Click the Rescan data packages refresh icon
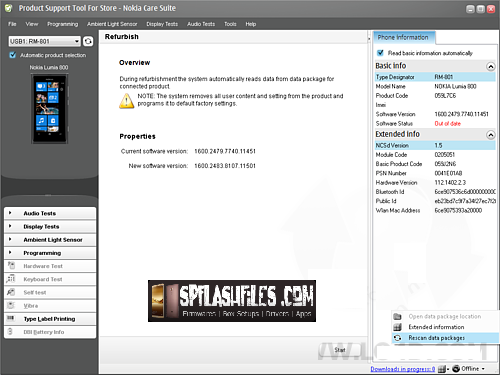The width and height of the screenshot is (500, 375). coord(397,338)
